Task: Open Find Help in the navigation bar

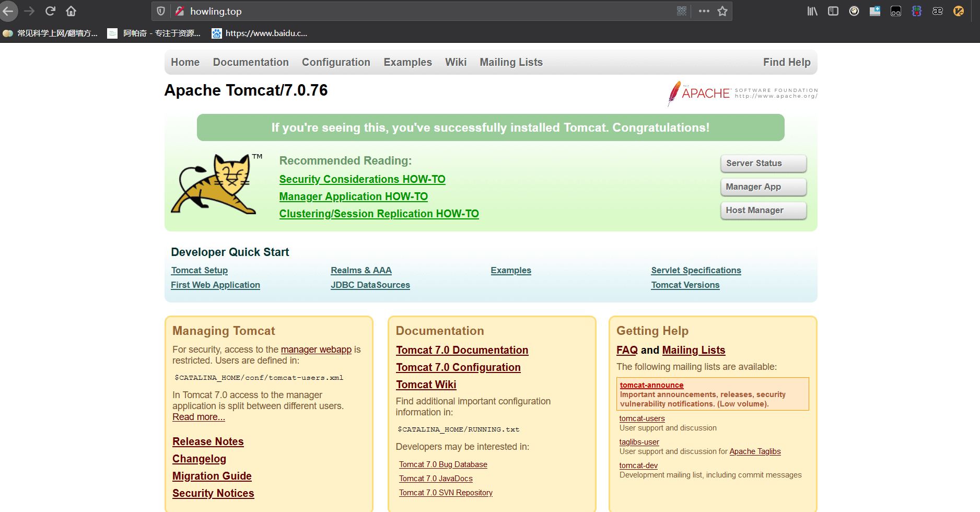Action: pyautogui.click(x=787, y=62)
